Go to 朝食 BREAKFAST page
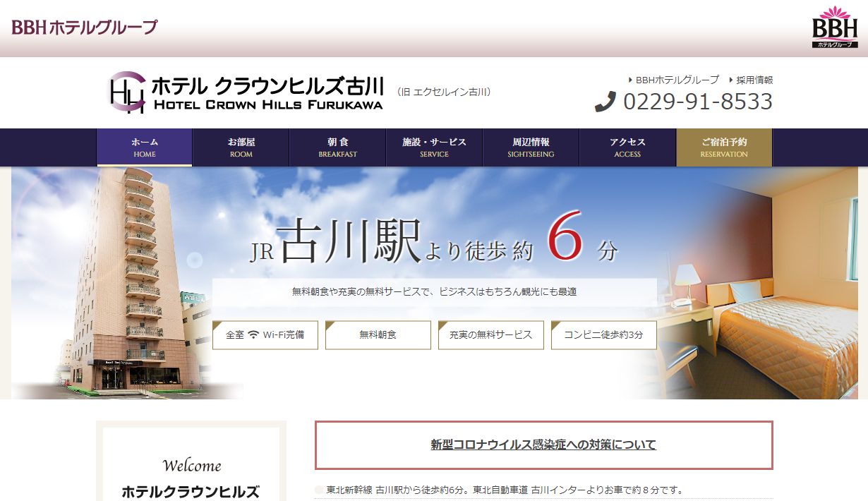This screenshot has width=868, height=501. [338, 147]
